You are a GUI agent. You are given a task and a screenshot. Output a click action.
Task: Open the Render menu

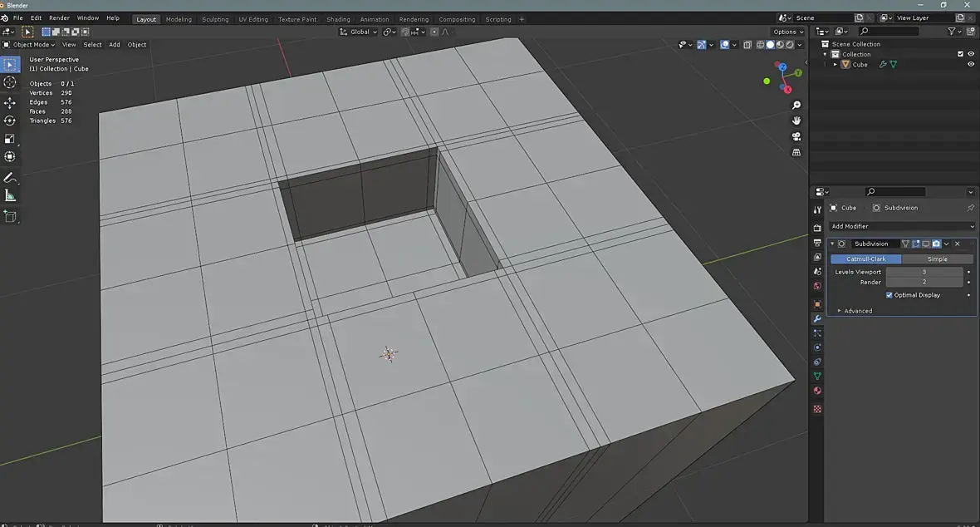[59, 17]
